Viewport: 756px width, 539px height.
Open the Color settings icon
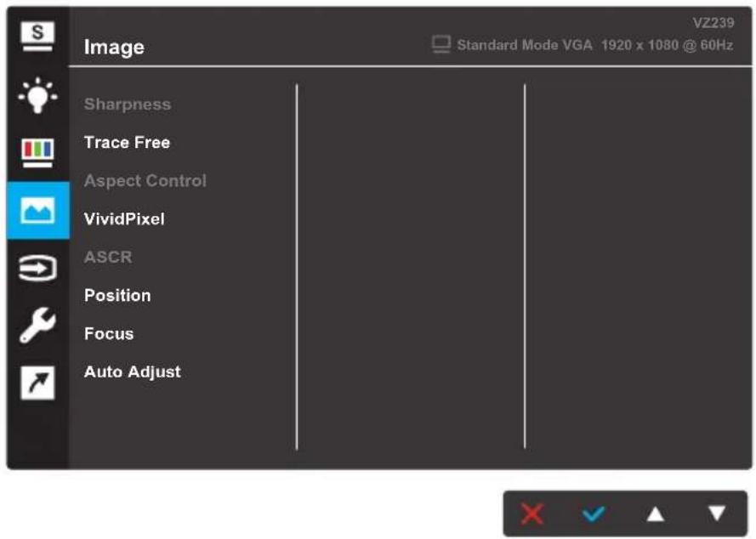coord(37,152)
